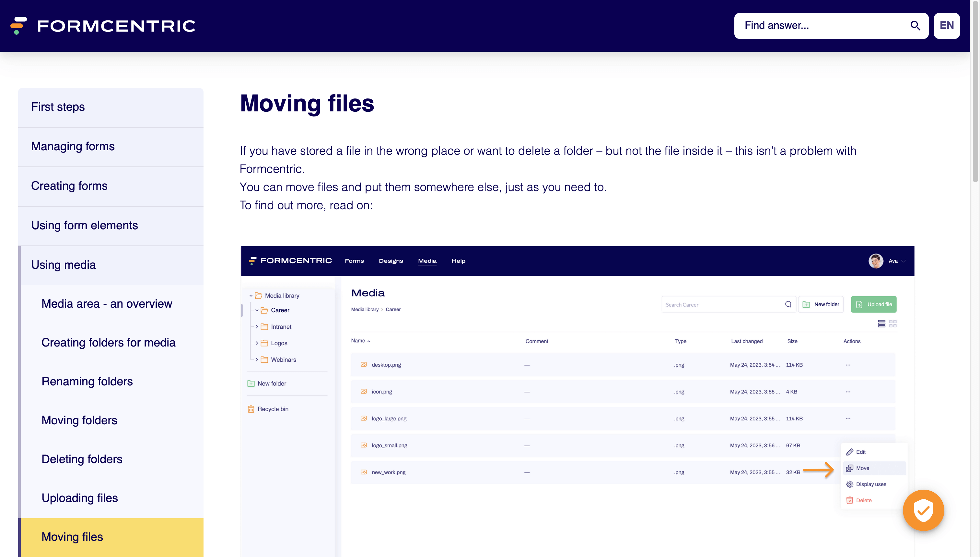Click the Career folder icon in tree
The height and width of the screenshot is (557, 980).
(x=264, y=310)
